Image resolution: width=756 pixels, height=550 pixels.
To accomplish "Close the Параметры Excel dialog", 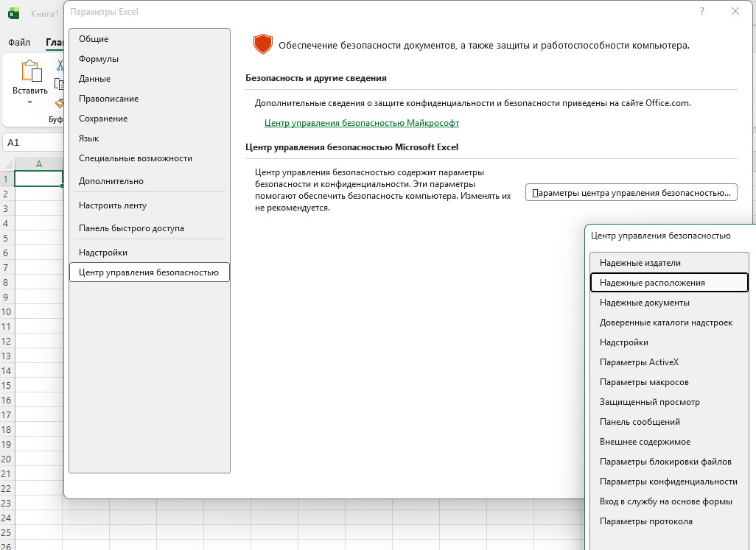I will coord(735,11).
